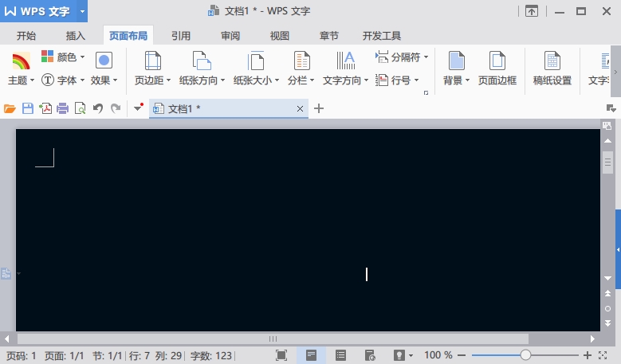Image resolution: width=621 pixels, height=364 pixels.
Task: Toggle eye protection mode icon
Action: tap(399, 355)
